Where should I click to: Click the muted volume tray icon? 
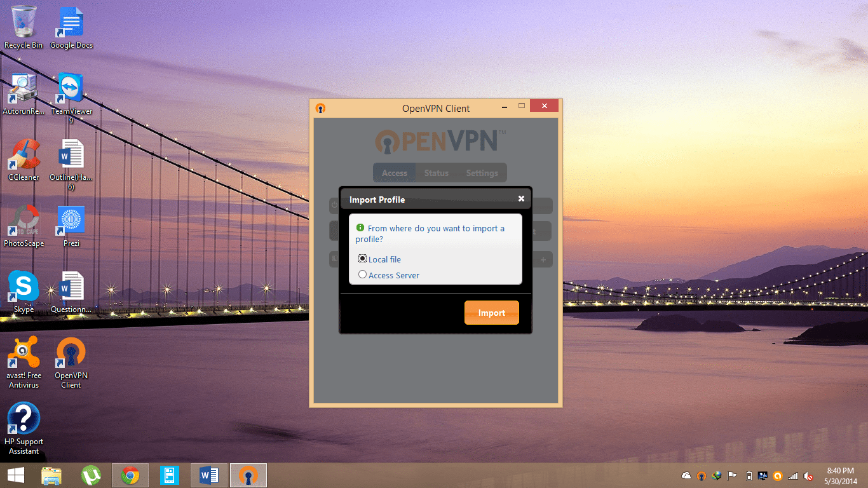808,476
